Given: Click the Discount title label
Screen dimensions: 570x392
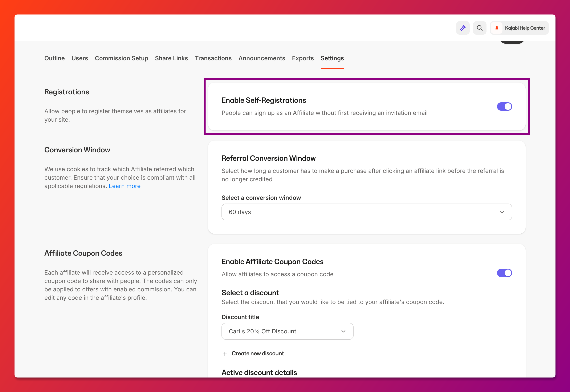Looking at the screenshot, I should point(240,317).
